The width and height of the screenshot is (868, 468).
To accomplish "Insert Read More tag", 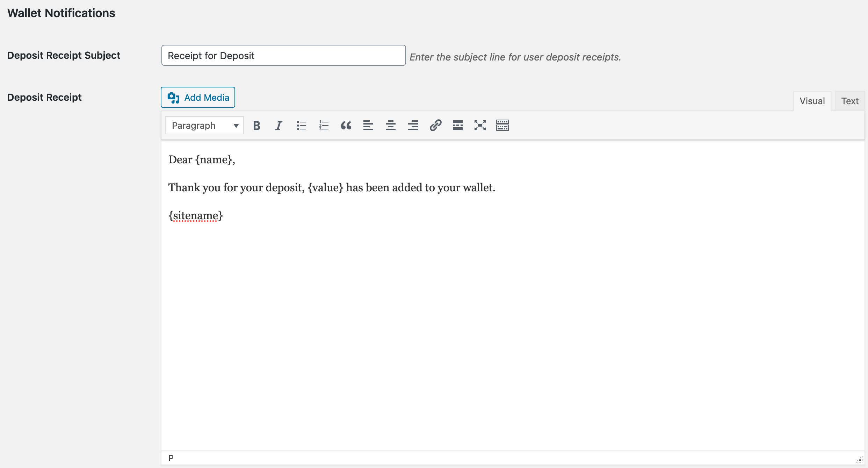I will coord(458,126).
